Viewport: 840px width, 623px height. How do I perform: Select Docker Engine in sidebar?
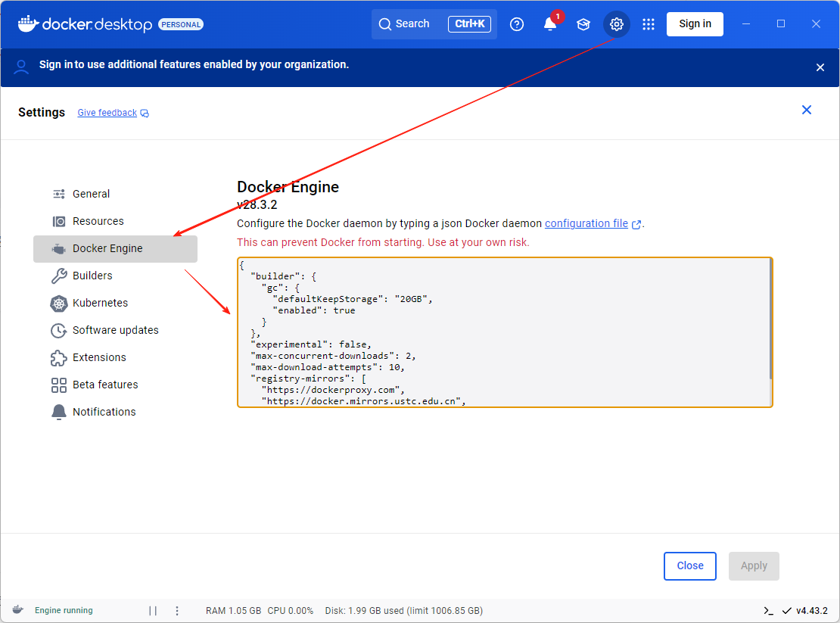click(x=115, y=248)
